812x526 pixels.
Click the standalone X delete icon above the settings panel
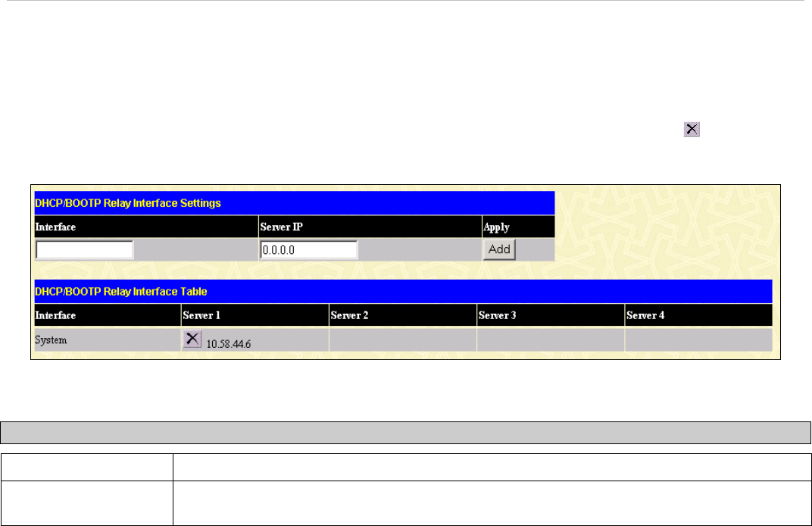[692, 129]
